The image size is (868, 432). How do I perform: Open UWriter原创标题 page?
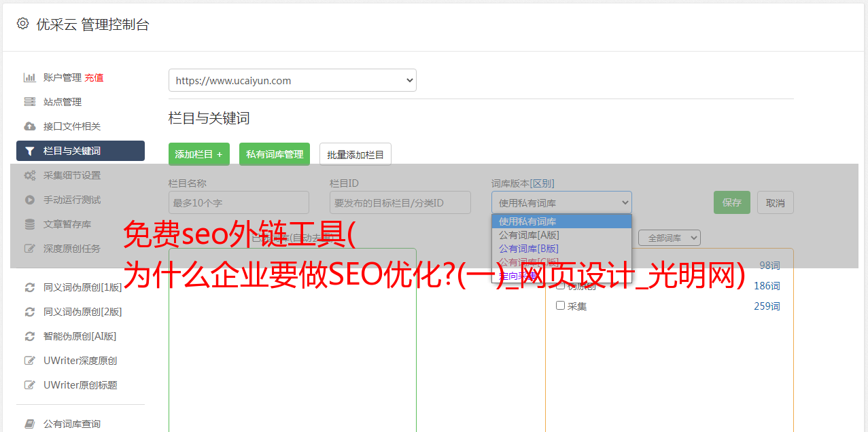[80, 385]
